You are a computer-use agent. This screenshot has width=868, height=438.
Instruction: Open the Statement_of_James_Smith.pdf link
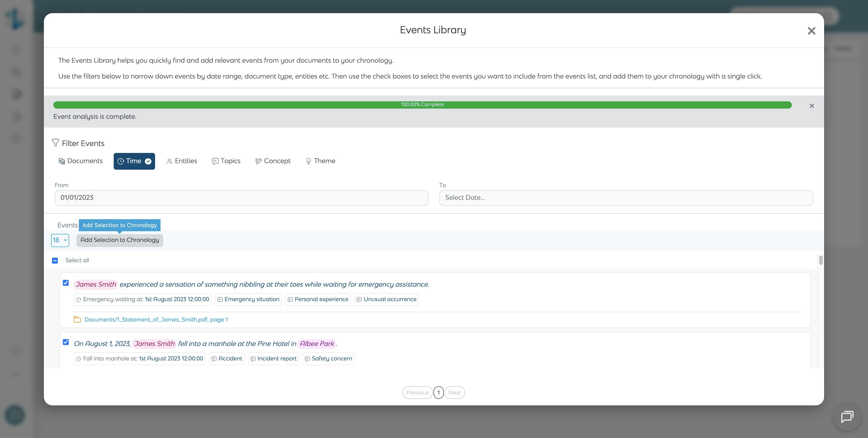(x=156, y=320)
